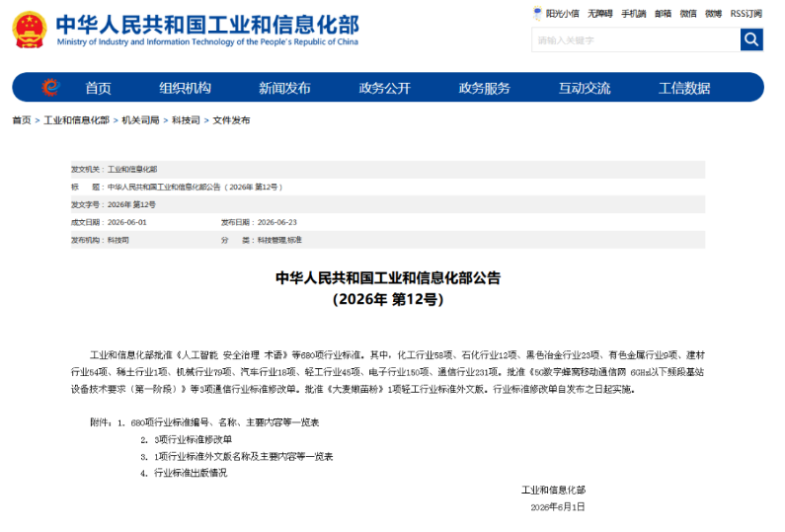Click the 发布机构 value 科技司
785x532 pixels.
(x=118, y=240)
